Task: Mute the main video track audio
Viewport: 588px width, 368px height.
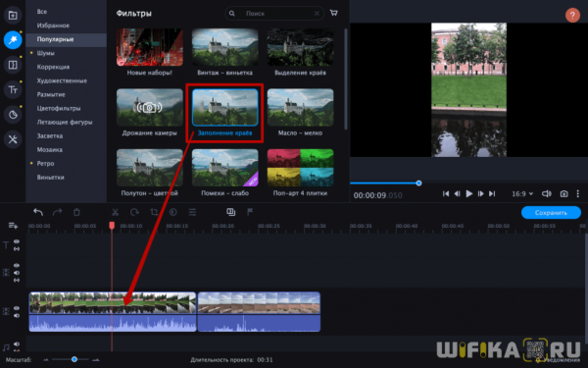Action: (17, 315)
